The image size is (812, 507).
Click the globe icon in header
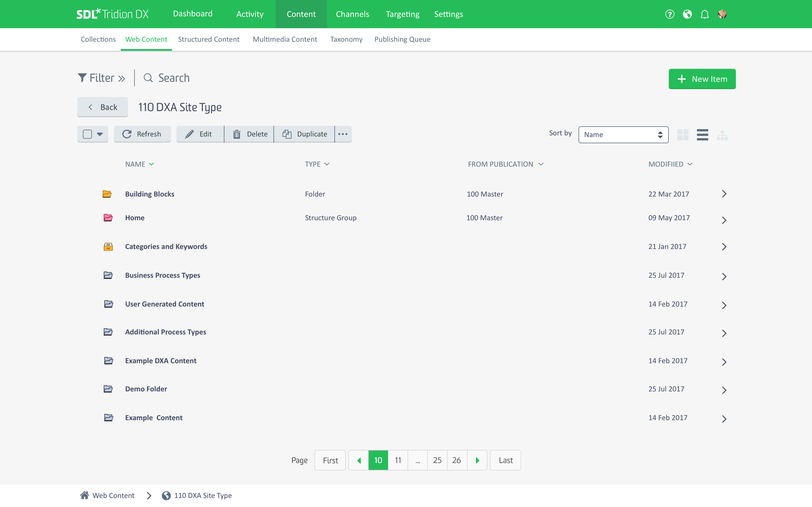(687, 14)
